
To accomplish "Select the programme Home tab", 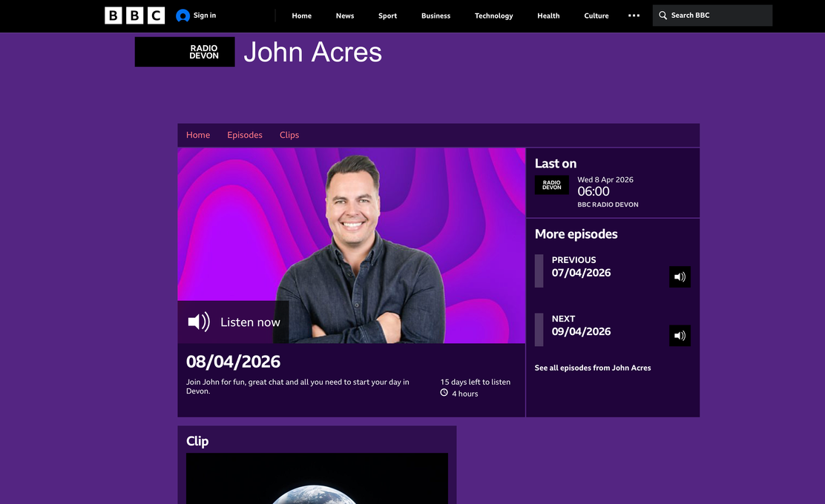I will click(198, 135).
